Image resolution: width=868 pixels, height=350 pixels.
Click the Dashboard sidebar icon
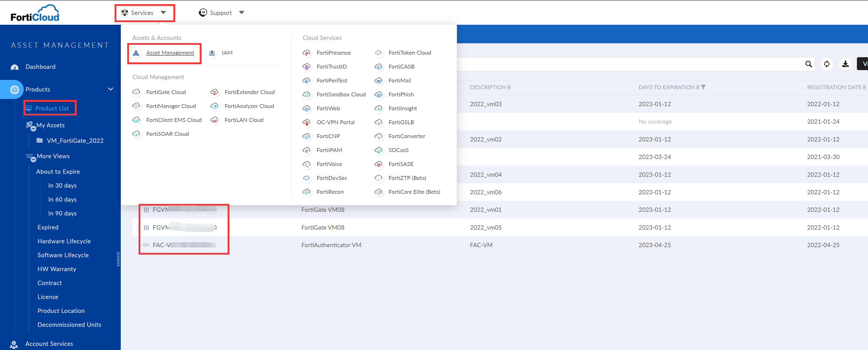click(14, 67)
